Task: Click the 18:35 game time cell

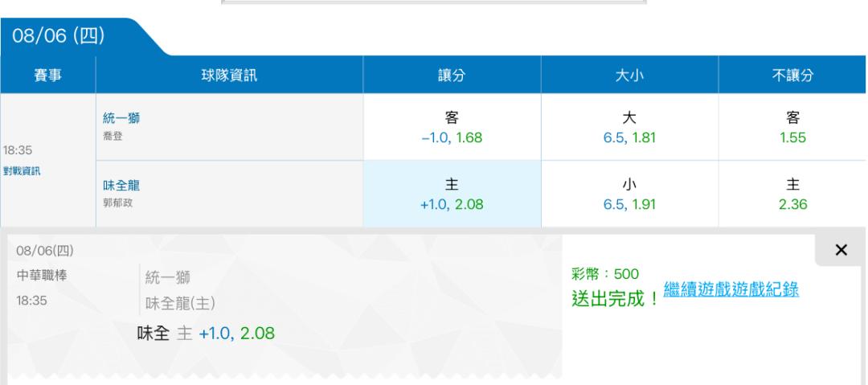Action: click(17, 150)
